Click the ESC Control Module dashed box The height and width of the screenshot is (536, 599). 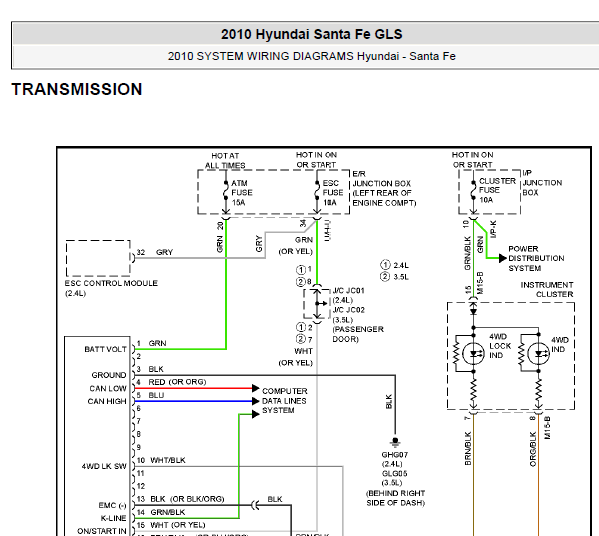(98, 258)
